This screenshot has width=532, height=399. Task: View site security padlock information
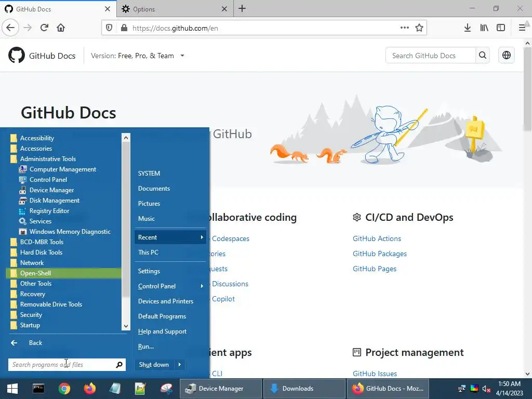[x=124, y=28]
